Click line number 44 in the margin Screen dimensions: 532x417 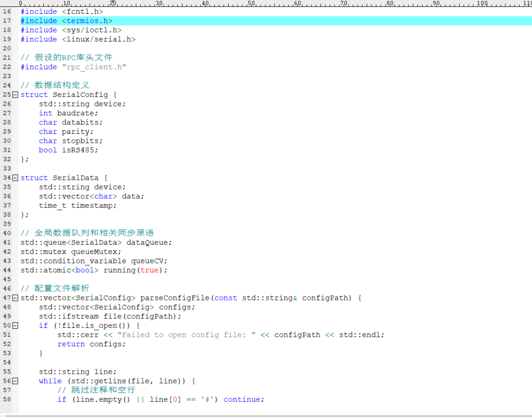tap(7, 270)
